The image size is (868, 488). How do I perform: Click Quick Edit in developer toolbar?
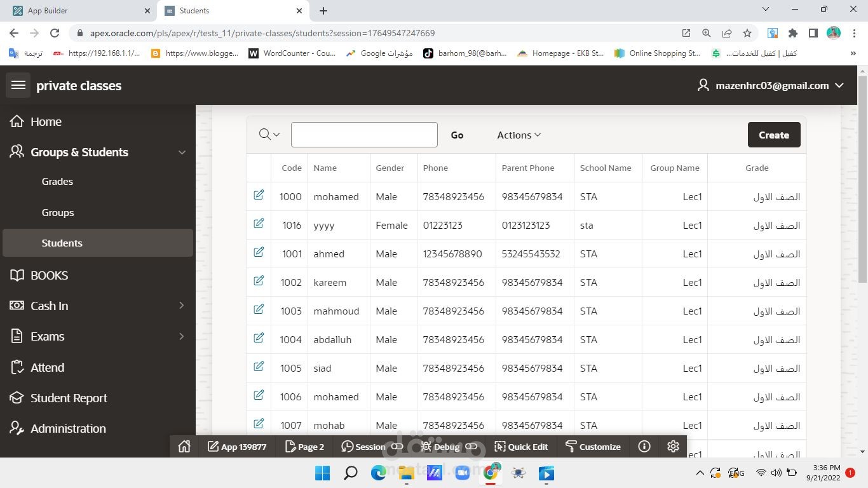pyautogui.click(x=521, y=447)
